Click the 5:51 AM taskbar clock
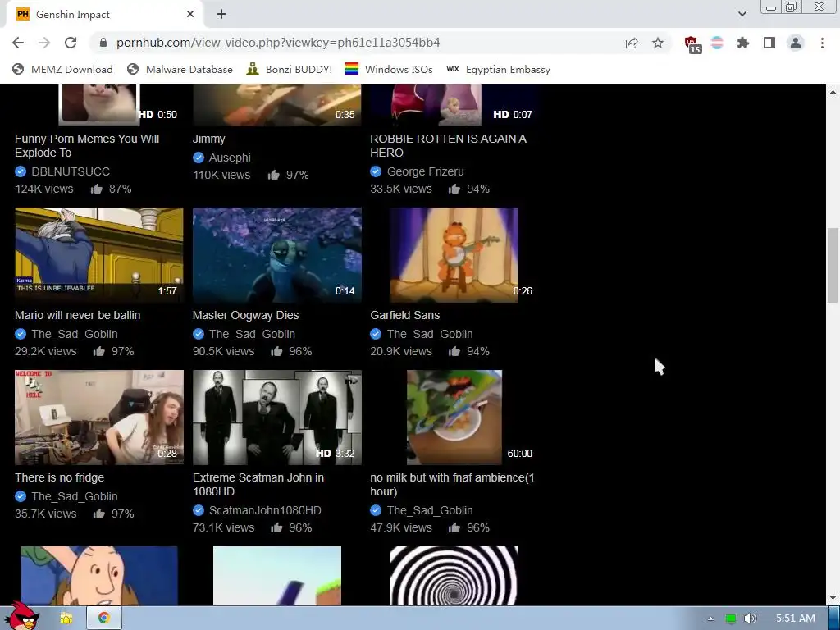The height and width of the screenshot is (630, 840). (795, 619)
